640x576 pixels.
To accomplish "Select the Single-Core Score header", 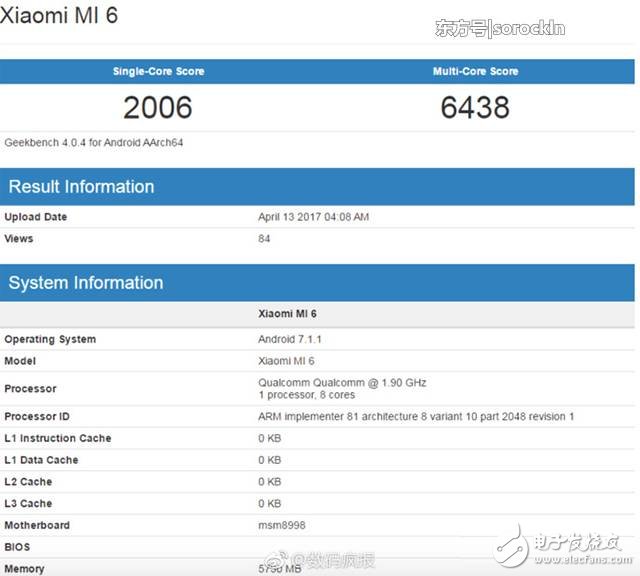I will click(x=157, y=72).
